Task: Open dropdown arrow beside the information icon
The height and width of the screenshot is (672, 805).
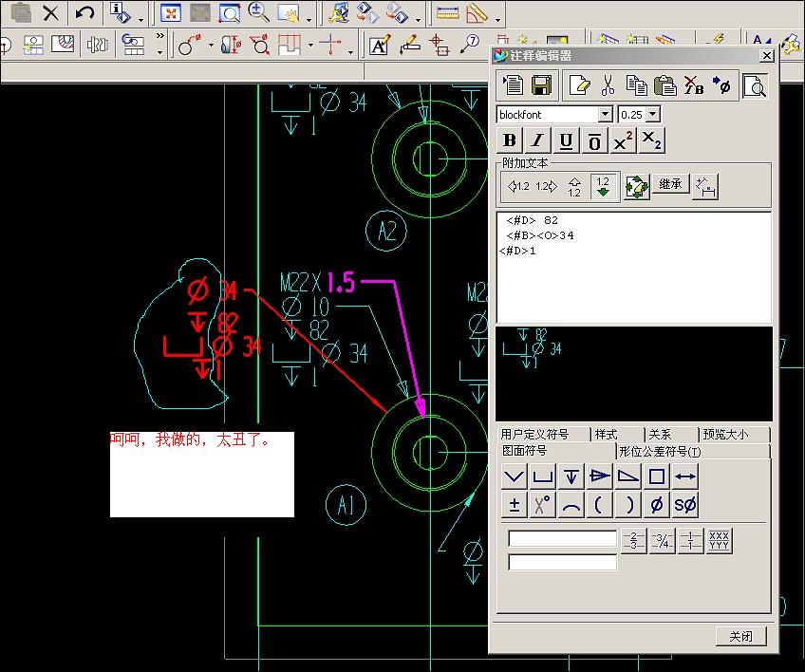Action: click(140, 20)
